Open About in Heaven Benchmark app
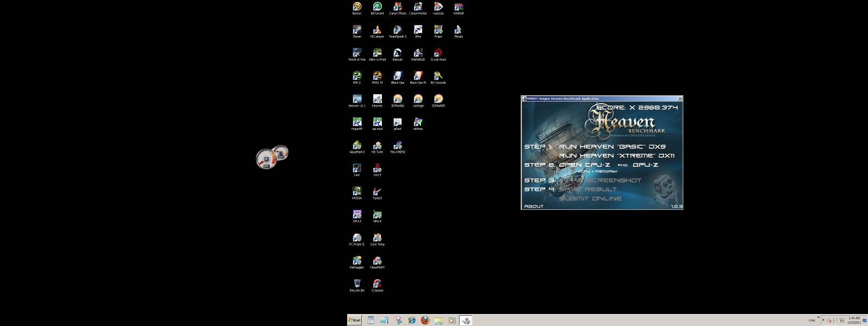868x326 pixels. (534, 206)
